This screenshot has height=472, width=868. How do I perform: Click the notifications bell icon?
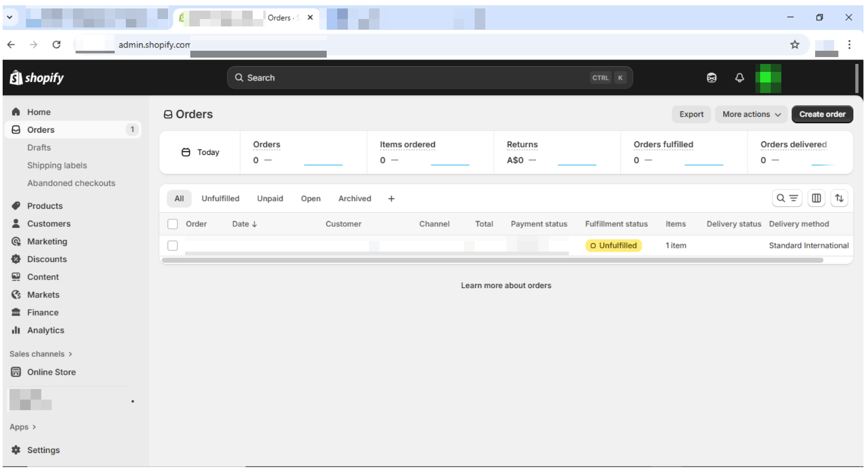click(740, 78)
